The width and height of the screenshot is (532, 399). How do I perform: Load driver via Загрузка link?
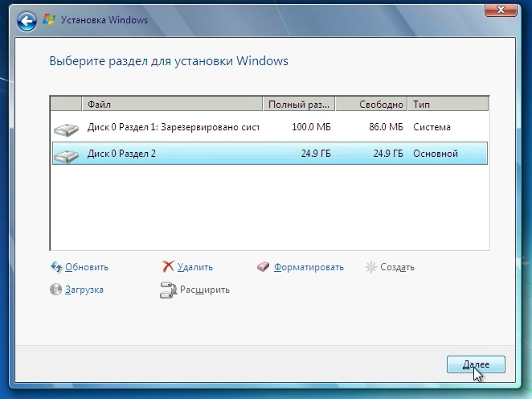click(84, 290)
